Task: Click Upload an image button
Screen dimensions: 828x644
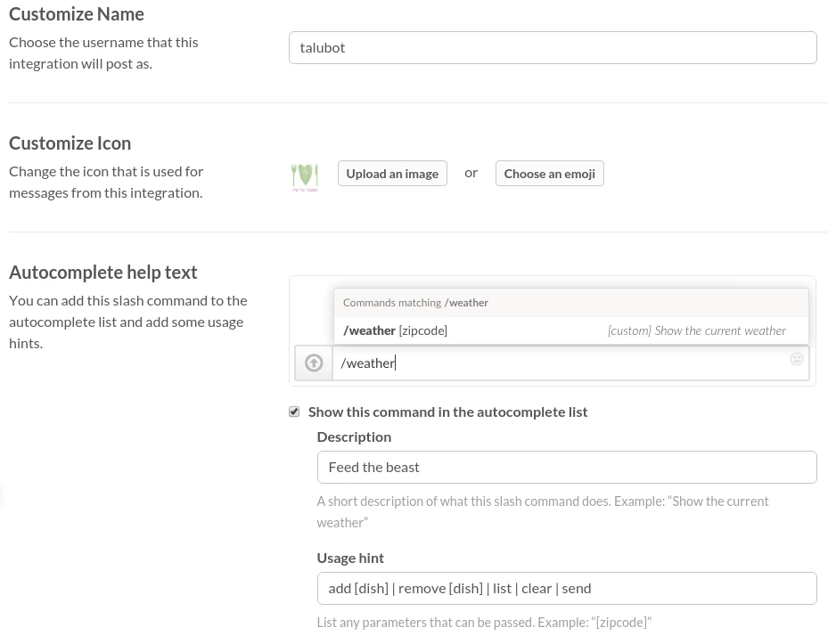Action: pyautogui.click(x=392, y=173)
